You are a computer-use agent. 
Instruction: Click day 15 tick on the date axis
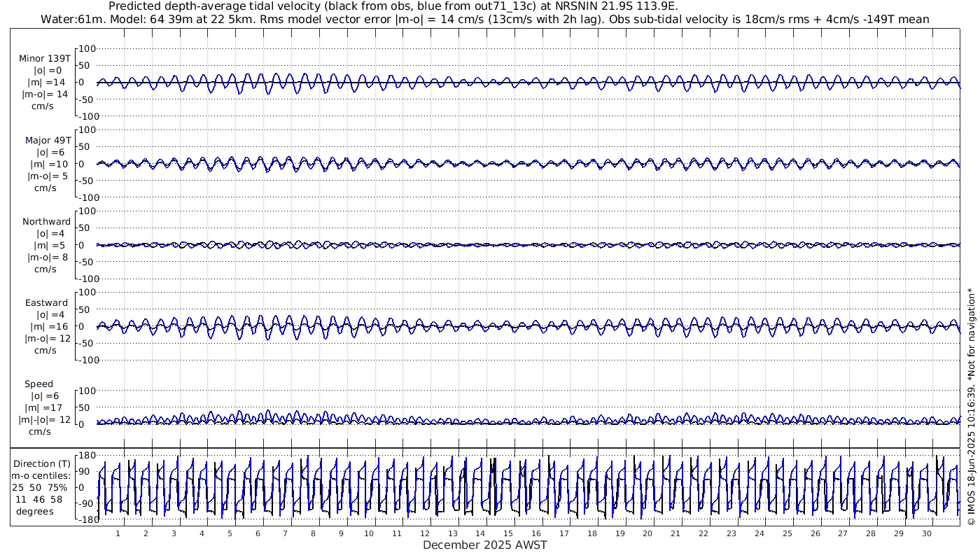click(508, 533)
